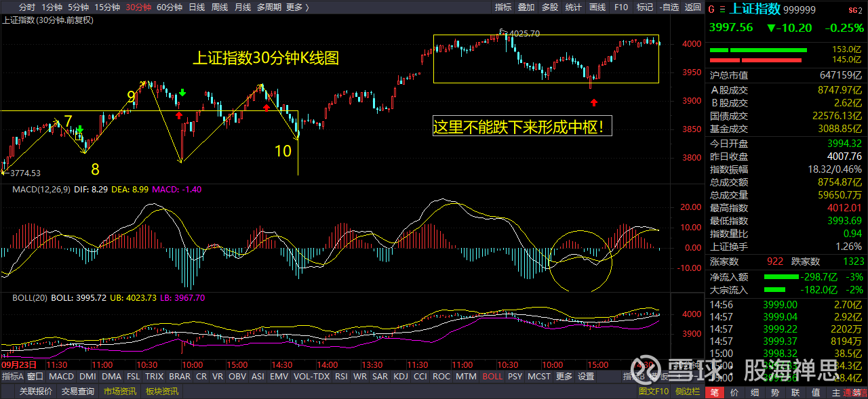Activate the 画线 drawing tools

click(597, 7)
